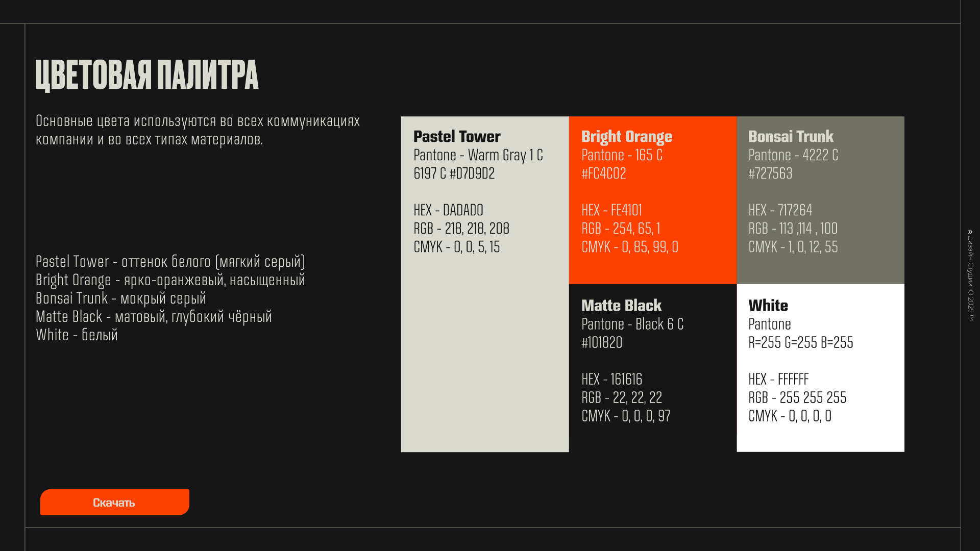
Task: Select RGB - 113, 114, 100 text
Action: (793, 229)
